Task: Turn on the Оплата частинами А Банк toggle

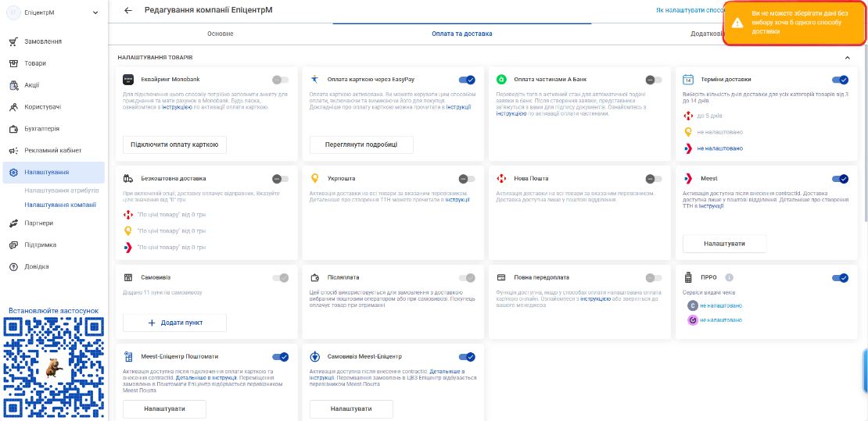Action: click(653, 80)
